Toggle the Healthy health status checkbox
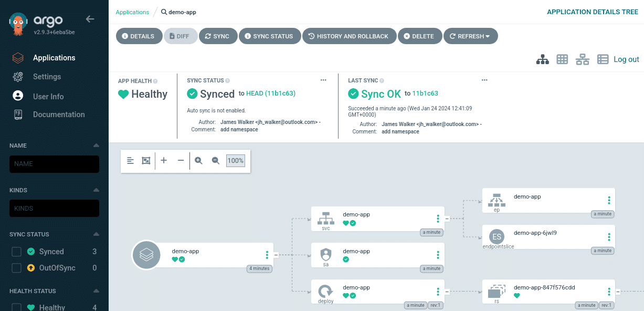644x311 pixels. pyautogui.click(x=16, y=307)
